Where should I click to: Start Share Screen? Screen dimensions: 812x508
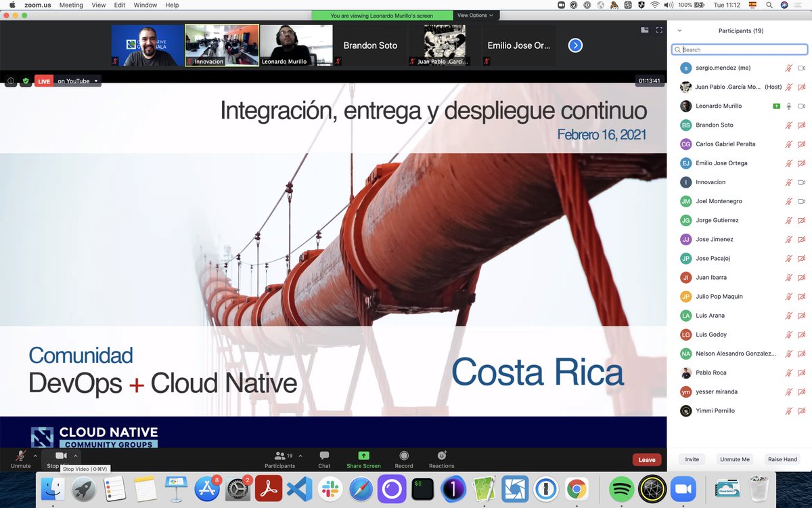tap(363, 460)
